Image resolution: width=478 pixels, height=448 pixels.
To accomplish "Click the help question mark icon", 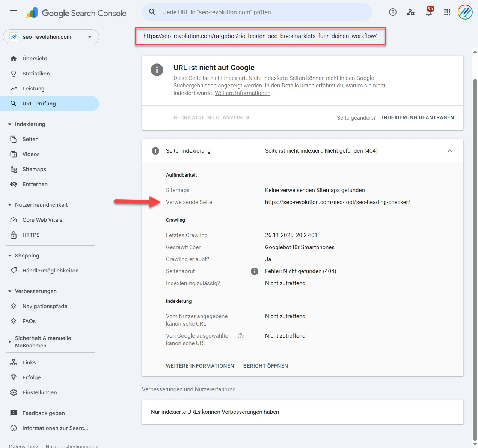I will tap(392, 12).
